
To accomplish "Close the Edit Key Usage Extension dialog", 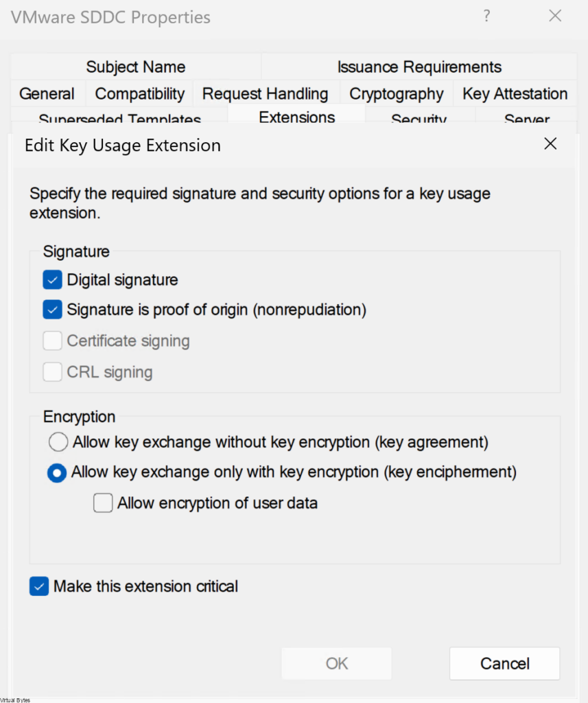I will pyautogui.click(x=550, y=143).
